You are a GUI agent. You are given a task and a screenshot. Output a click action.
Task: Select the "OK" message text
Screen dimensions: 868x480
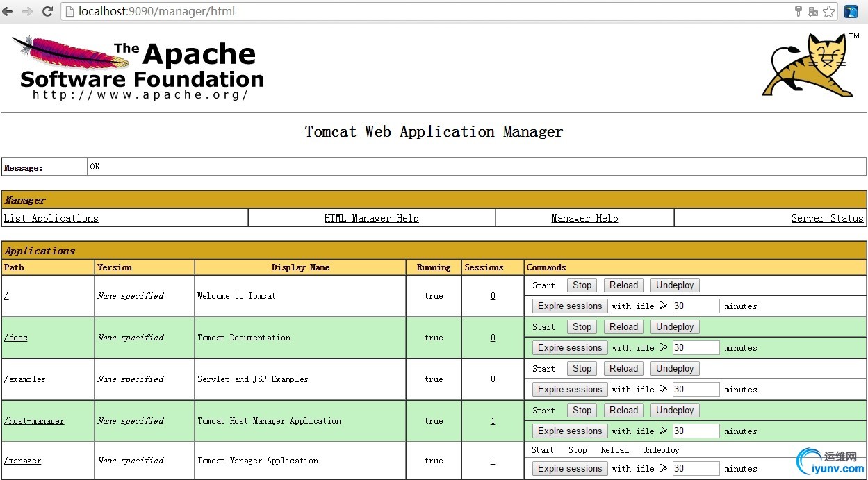tap(95, 167)
